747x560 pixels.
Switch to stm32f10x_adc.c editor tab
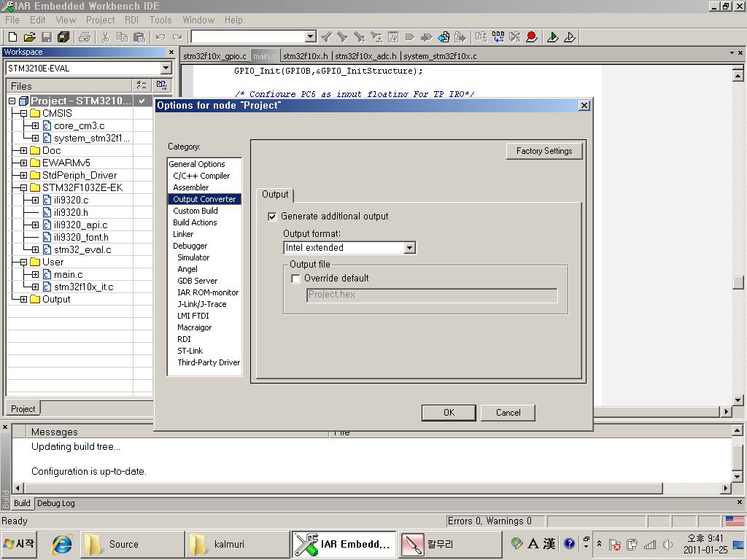pyautogui.click(x=365, y=56)
